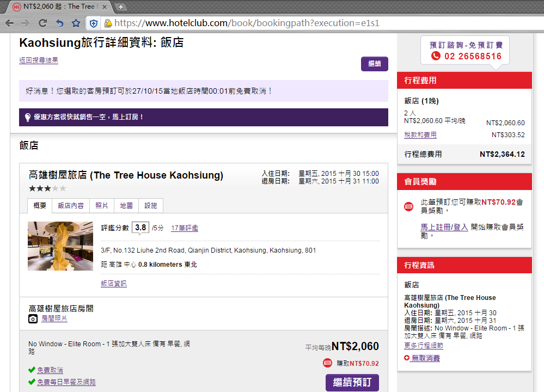Click the green checkmark beside 免費取消
544x392 pixels.
click(32, 370)
